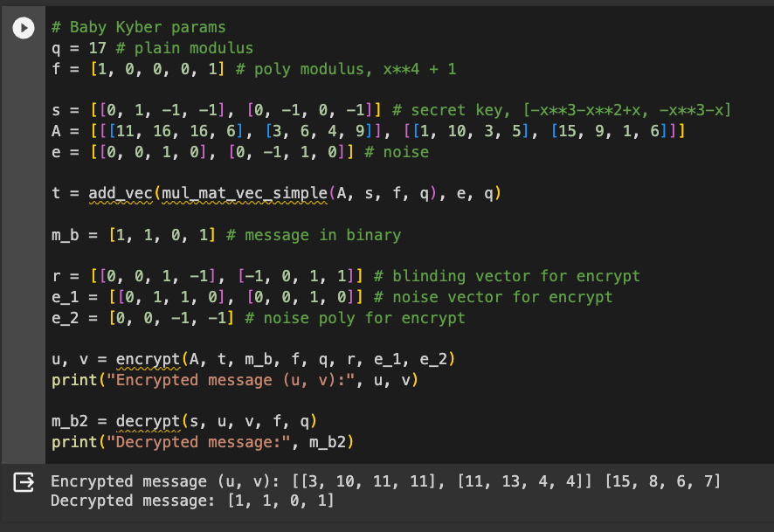774x532 pixels.
Task: Click the cell output options icon
Action: [24, 481]
